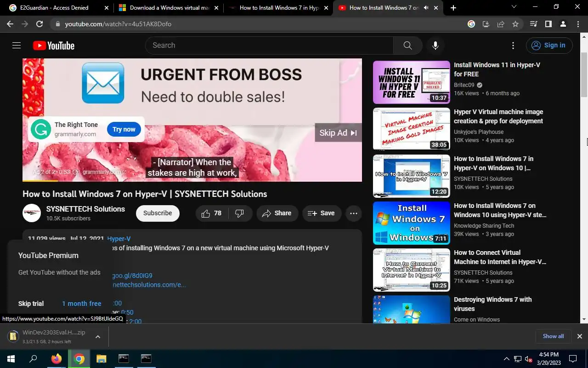Open the YouTube hamburger guide menu
Screen dimensions: 588x368
point(17,45)
